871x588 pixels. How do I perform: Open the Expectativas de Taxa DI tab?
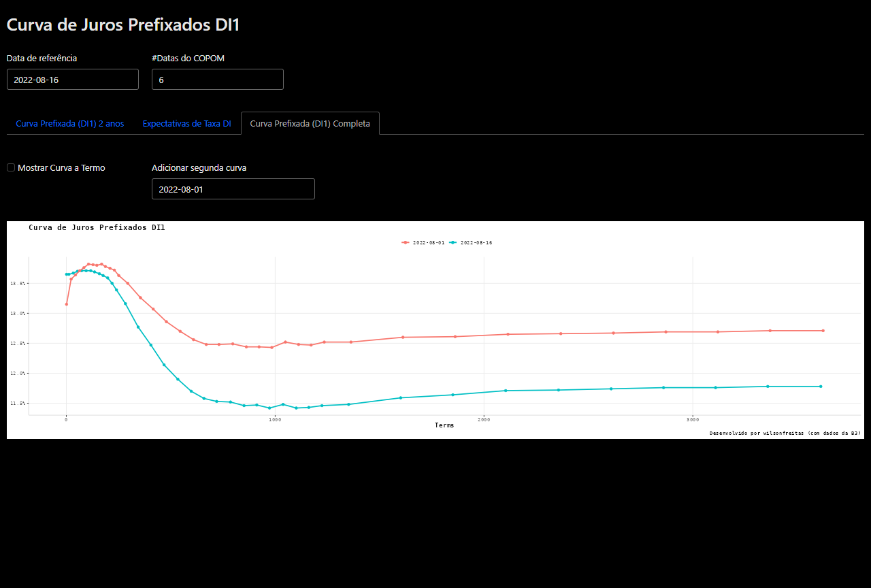click(x=187, y=124)
